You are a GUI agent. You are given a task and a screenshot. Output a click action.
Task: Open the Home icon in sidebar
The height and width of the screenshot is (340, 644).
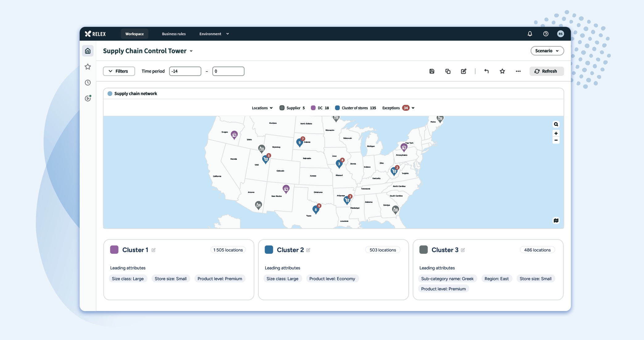pos(88,51)
